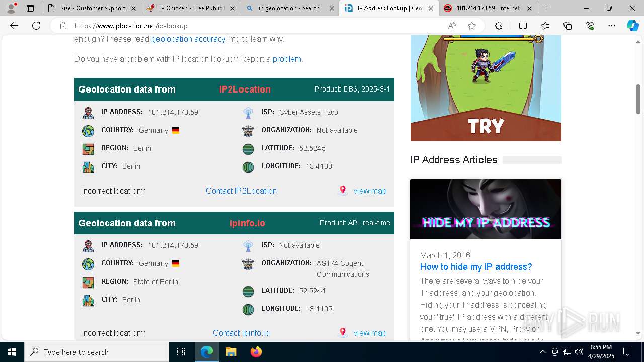The width and height of the screenshot is (644, 362).
Task: Click the browser Back arrow button
Action: coord(14,26)
